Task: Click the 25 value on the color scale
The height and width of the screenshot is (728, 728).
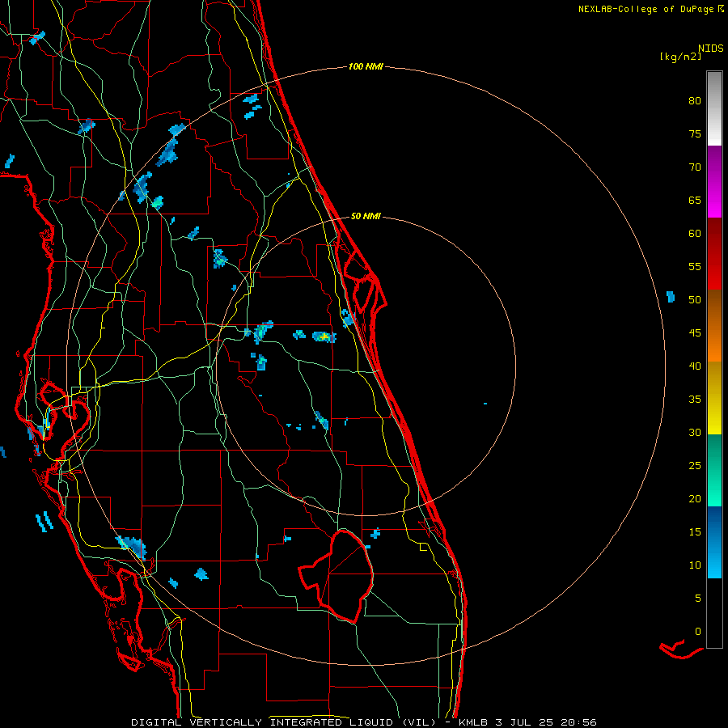Action: (x=695, y=466)
